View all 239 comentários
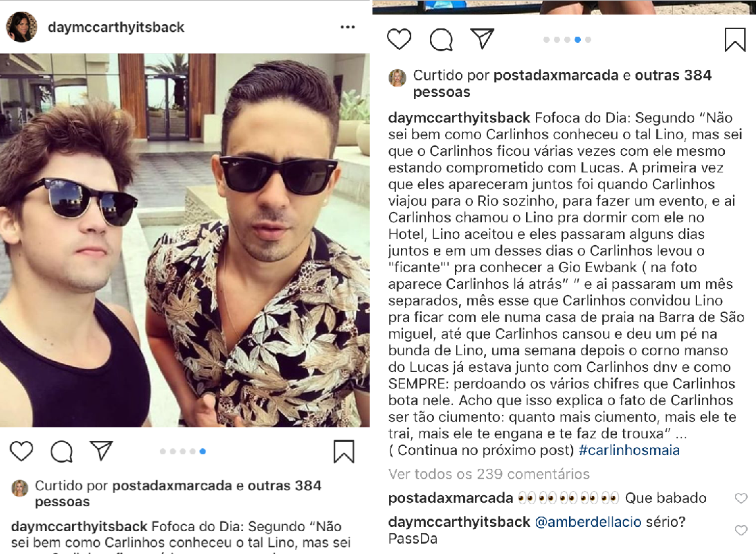Viewport: 756px width, 554px height. coord(489,474)
